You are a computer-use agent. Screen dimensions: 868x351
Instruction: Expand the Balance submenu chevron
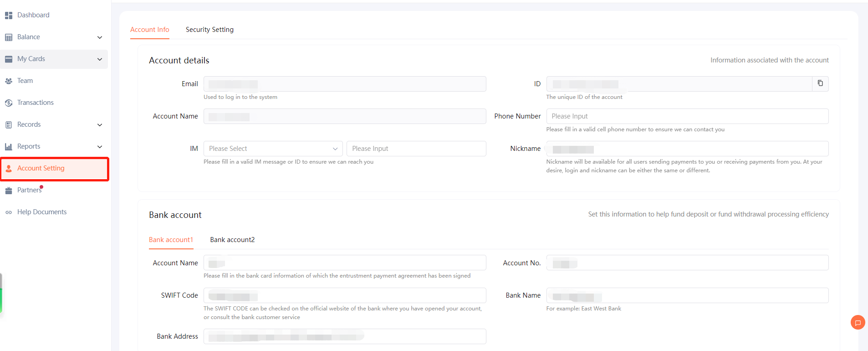point(100,37)
